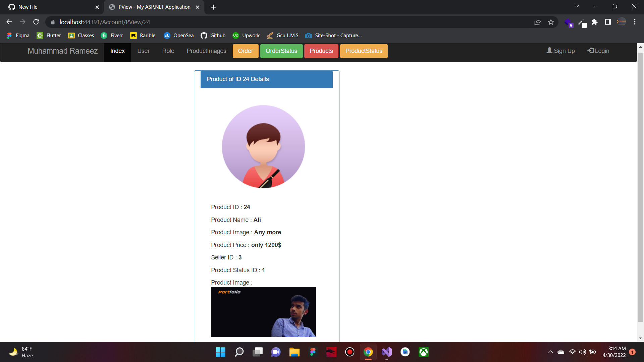Screen dimensions: 644x362
Task: Open Chrome's three-dot menu
Action: 635,22
